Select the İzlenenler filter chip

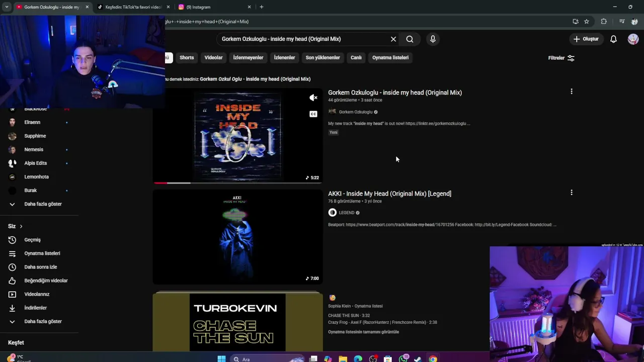[x=284, y=57]
